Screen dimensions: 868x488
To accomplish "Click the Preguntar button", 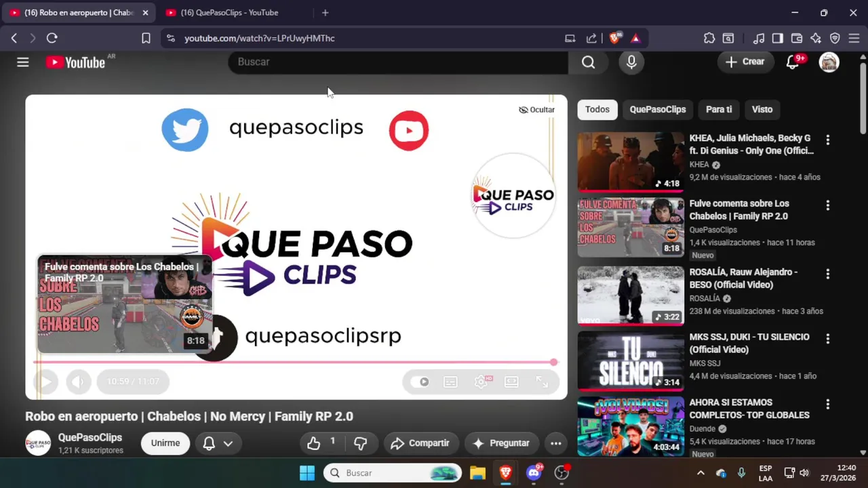I will point(501,443).
